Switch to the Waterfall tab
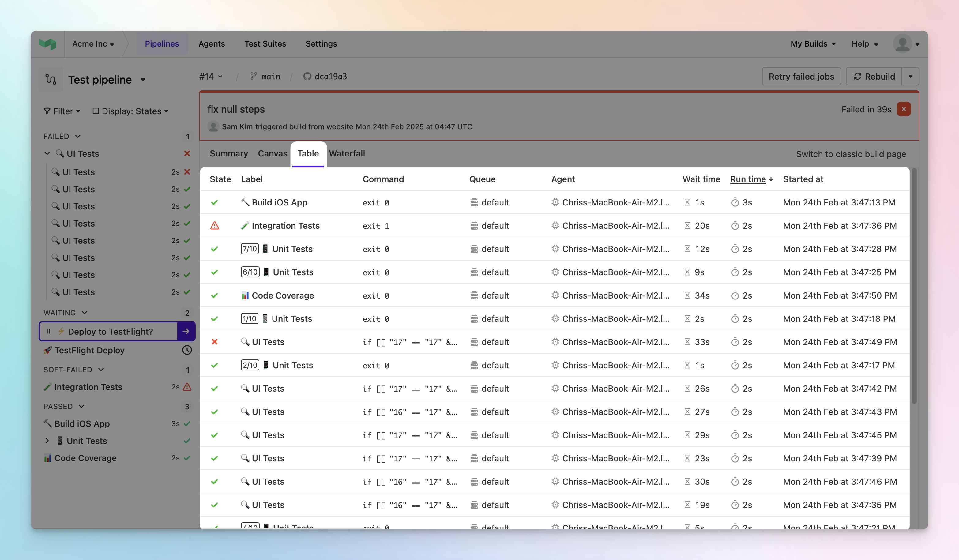Viewport: 959px width, 560px height. pyautogui.click(x=347, y=153)
